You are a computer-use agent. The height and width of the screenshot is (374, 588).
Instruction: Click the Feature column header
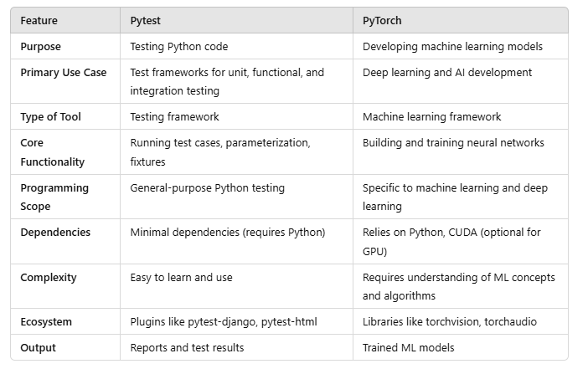tap(39, 20)
